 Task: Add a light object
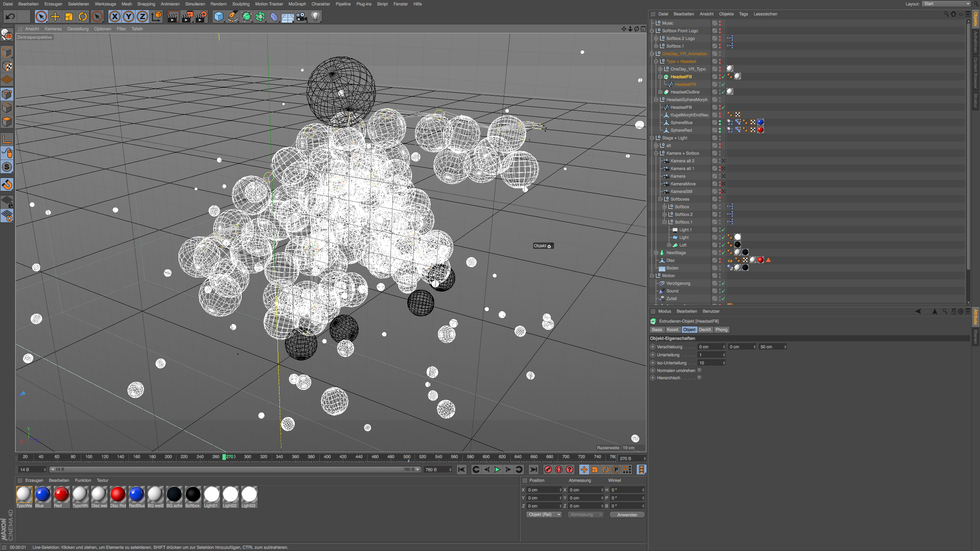point(315,16)
